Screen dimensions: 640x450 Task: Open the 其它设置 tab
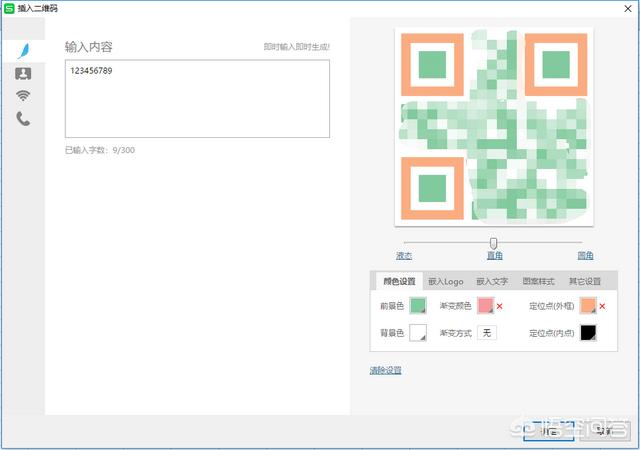click(x=585, y=281)
